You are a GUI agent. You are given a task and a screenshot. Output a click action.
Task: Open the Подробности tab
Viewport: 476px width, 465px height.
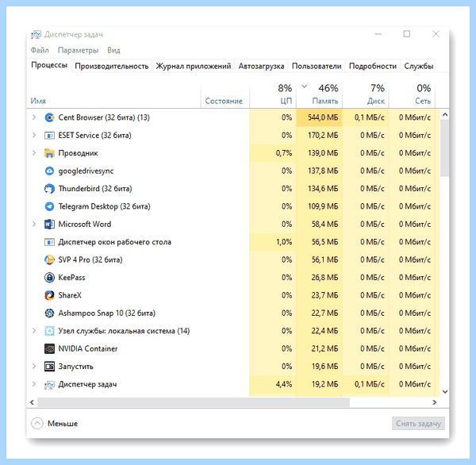pyautogui.click(x=373, y=66)
